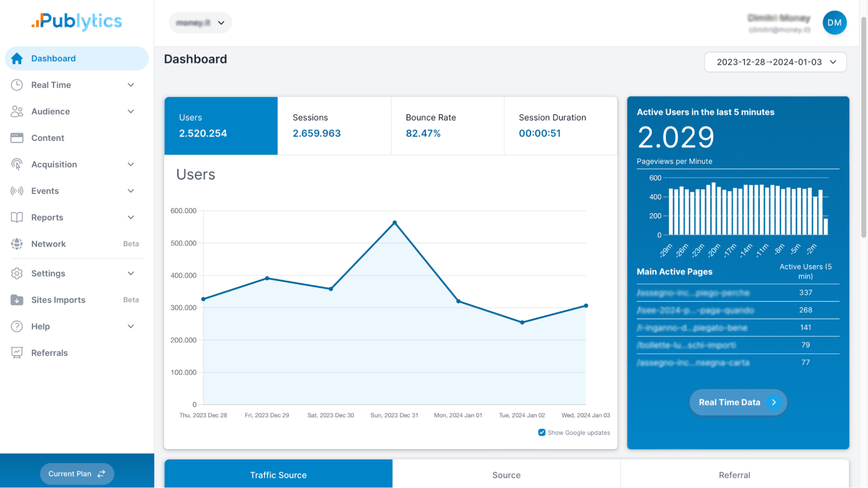Click the Real Time clock icon
868x488 pixels.
pyautogui.click(x=17, y=85)
